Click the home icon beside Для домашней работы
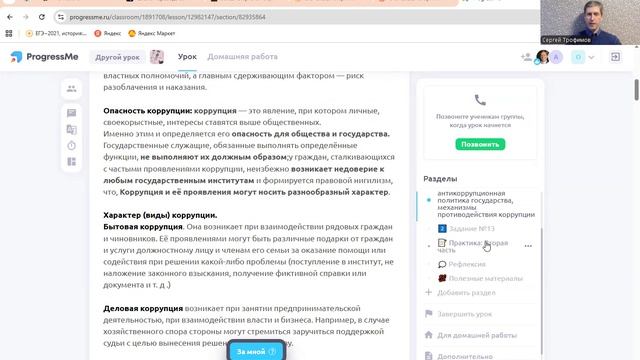This screenshot has height=360, width=640. 428,335
